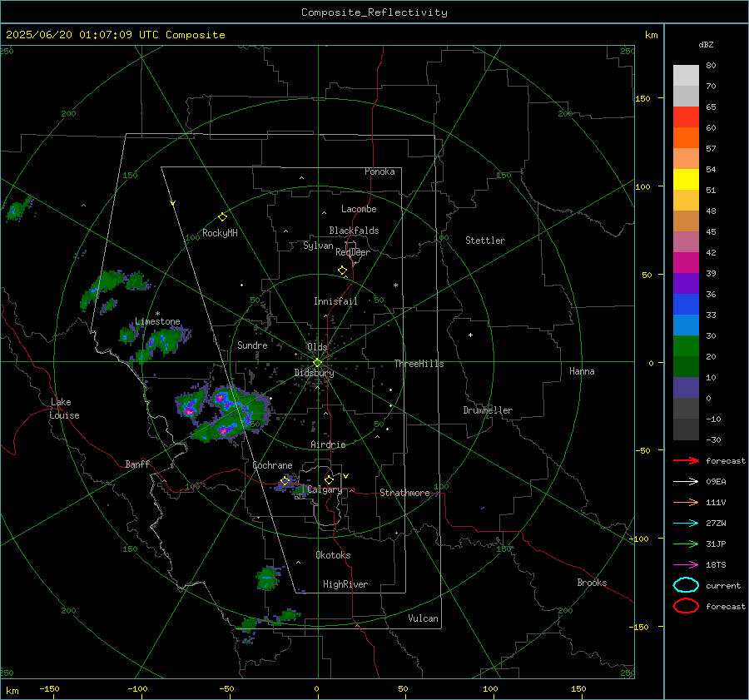Click the Vulcan label
This screenshot has width=749, height=700.
(423, 618)
